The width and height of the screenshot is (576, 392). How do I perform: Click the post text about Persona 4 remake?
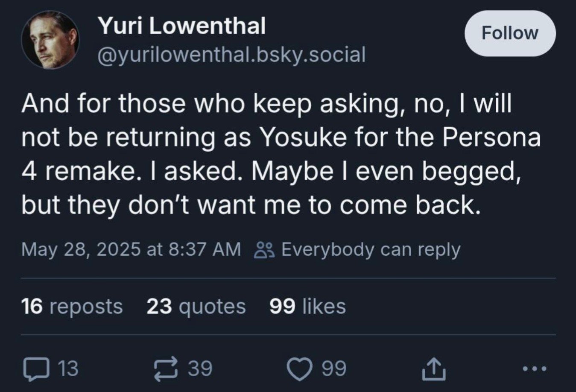[281, 154]
